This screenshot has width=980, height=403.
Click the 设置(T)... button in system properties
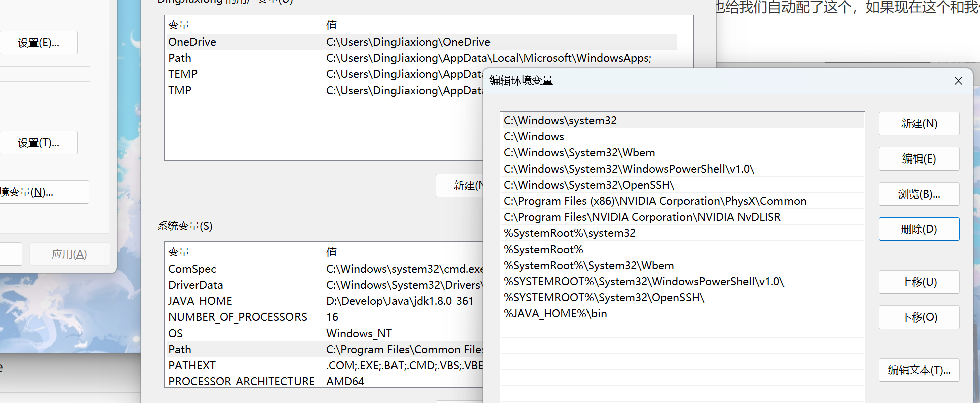39,143
